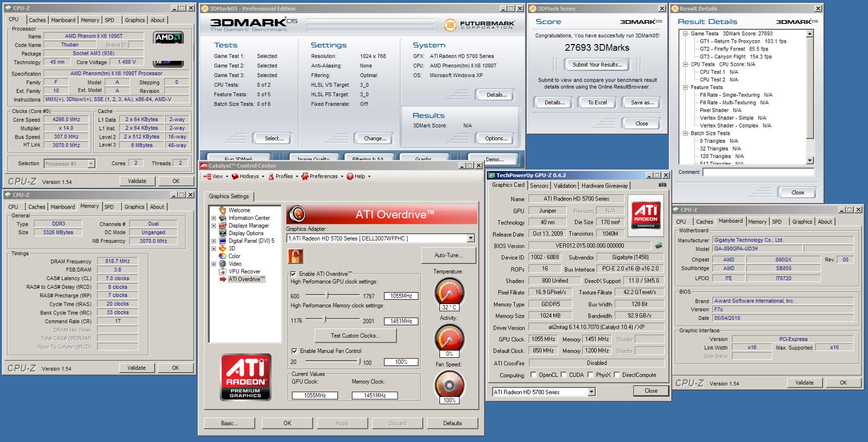Check the DirectCompute box in GPU-Z
Viewport: 868px width, 442px height.
(x=617, y=375)
